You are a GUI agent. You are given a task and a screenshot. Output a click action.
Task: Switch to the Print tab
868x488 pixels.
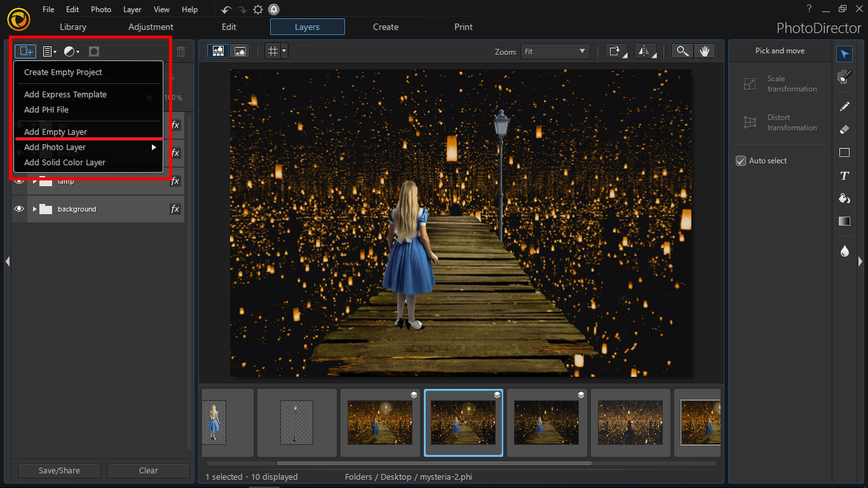point(463,27)
